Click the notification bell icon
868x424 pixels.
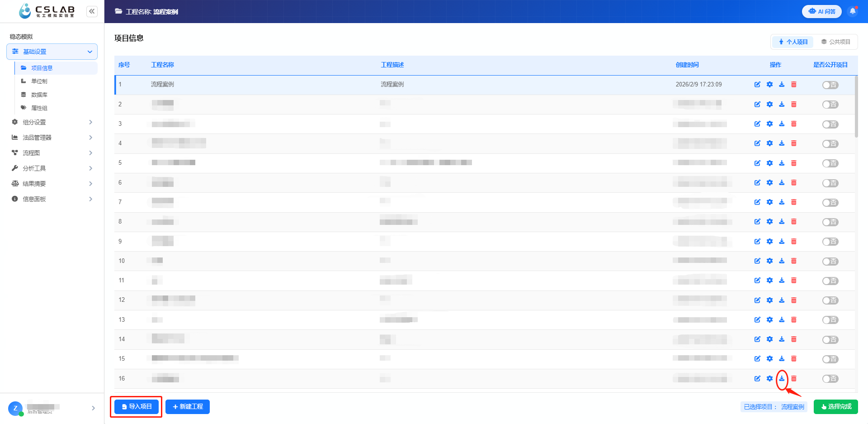click(x=853, y=11)
